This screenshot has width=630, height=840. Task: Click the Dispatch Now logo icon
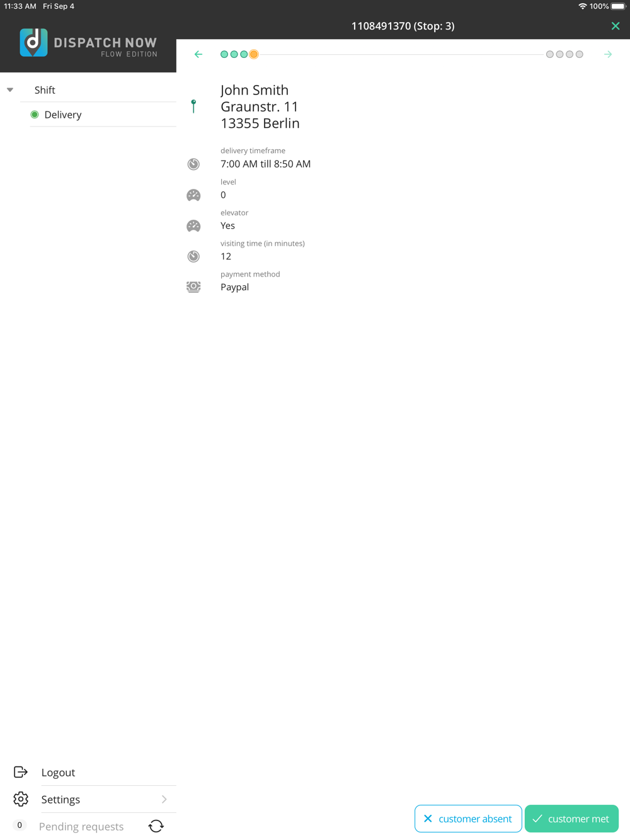(33, 42)
